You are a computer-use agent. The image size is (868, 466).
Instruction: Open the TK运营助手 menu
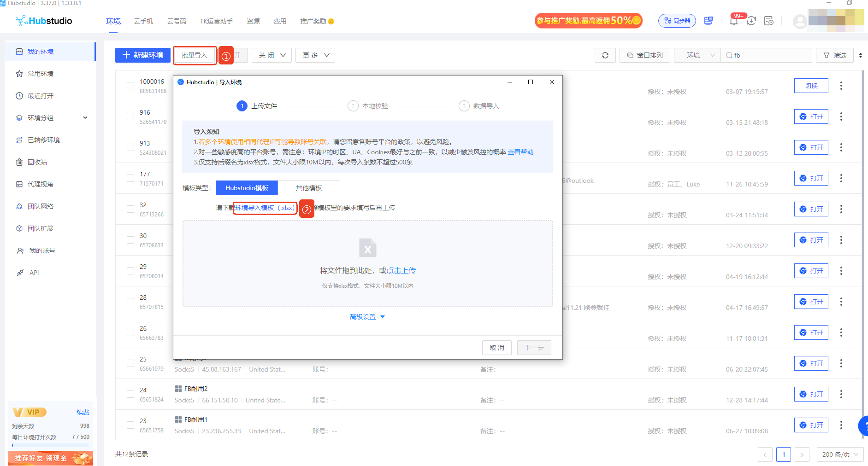tap(216, 21)
